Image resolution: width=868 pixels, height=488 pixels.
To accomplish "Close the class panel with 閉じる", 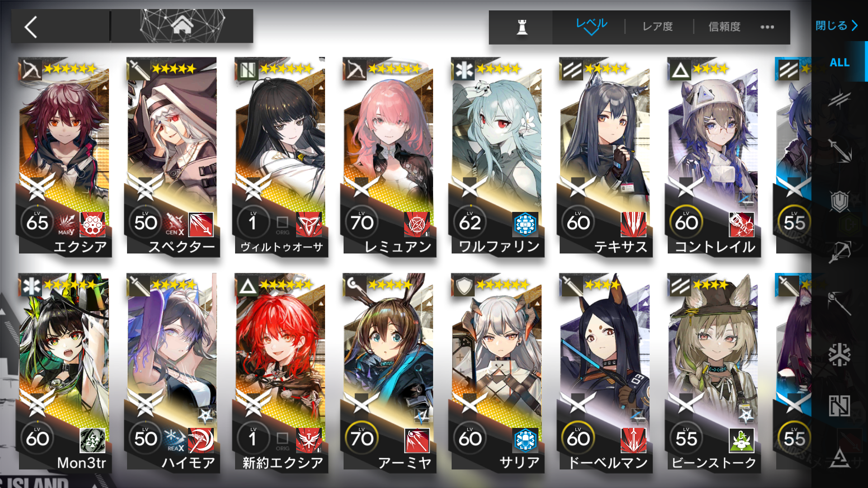I will click(836, 25).
